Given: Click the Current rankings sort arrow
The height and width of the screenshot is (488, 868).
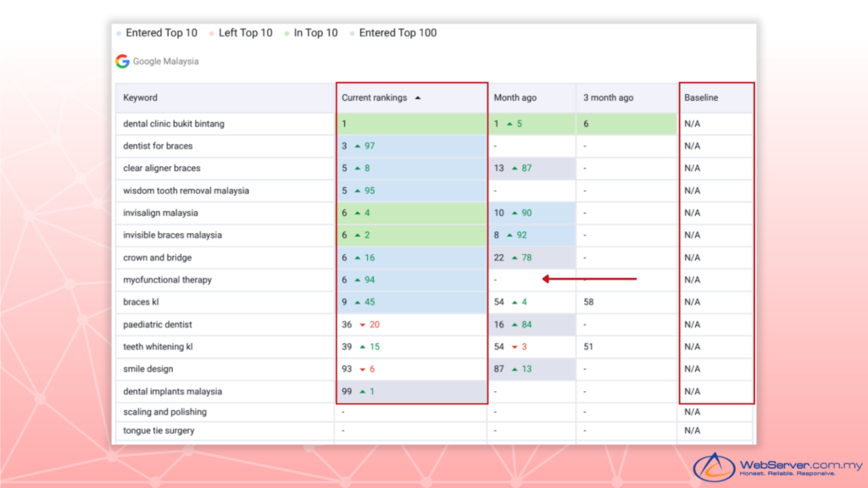Looking at the screenshot, I should coord(418,98).
